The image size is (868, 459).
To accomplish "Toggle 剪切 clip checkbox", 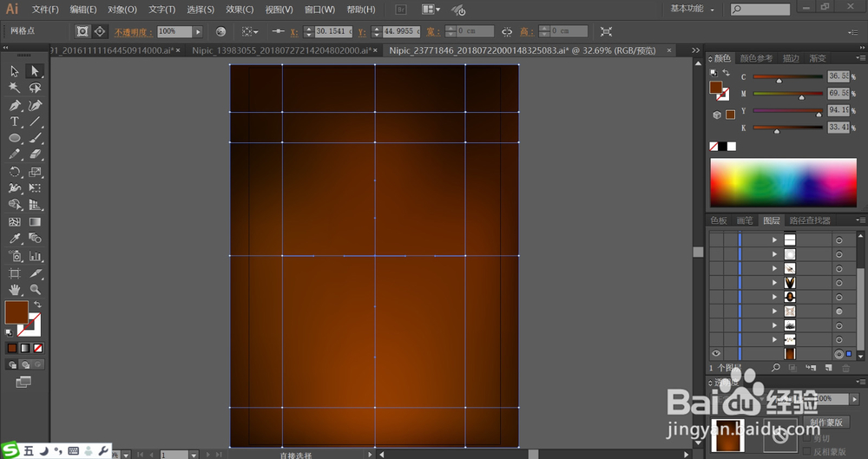I will point(806,438).
